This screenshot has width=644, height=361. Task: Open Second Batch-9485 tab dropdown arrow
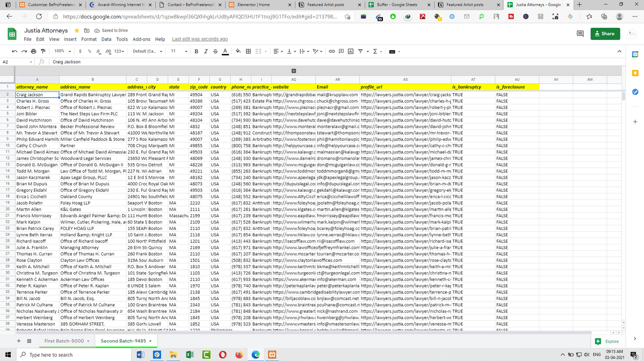tap(151, 341)
